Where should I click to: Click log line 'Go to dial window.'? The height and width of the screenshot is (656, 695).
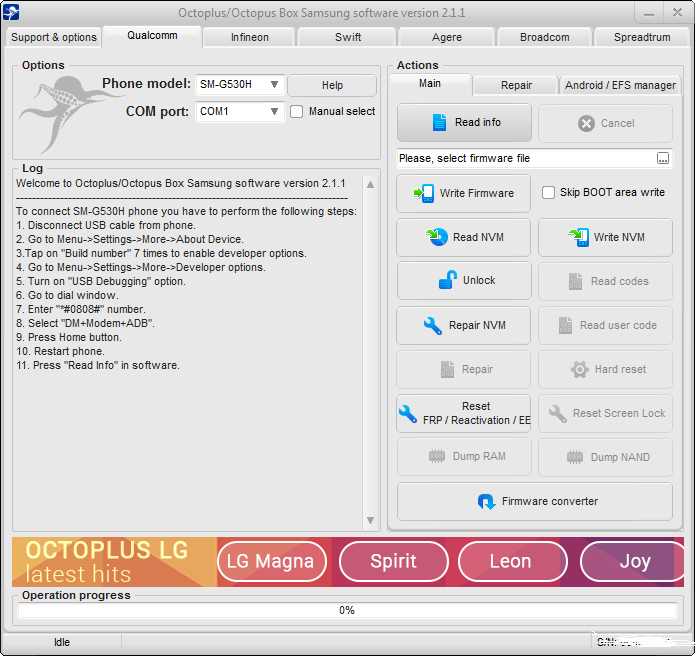pyautogui.click(x=67, y=295)
